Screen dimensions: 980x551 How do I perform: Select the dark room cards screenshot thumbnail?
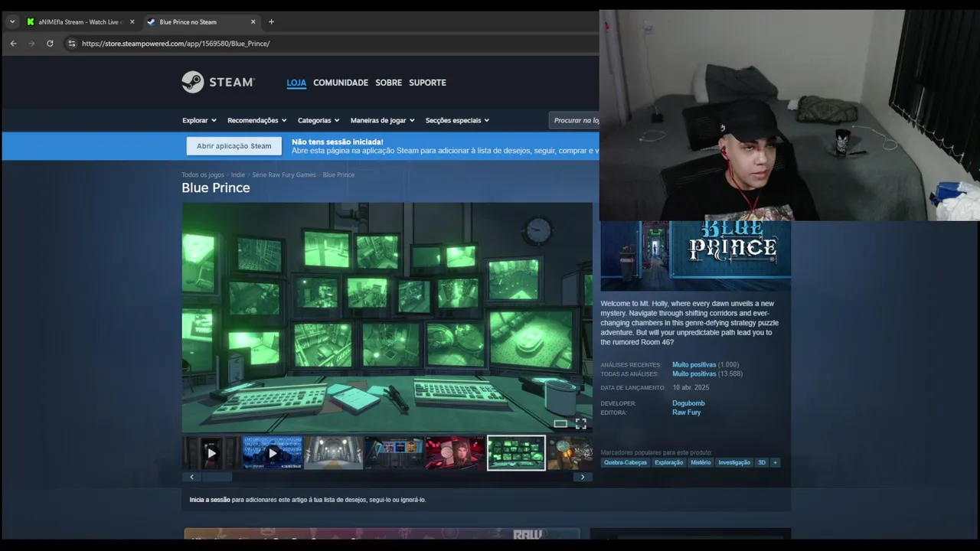[x=394, y=453]
